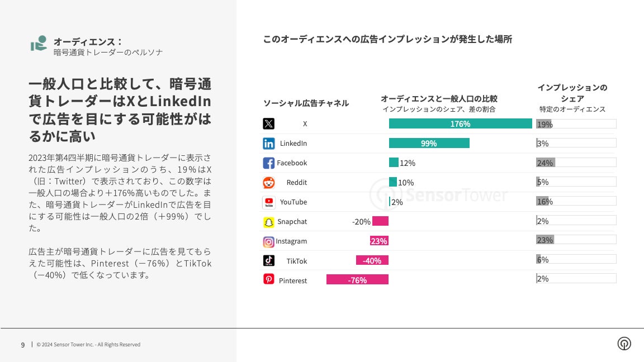644x362 pixels.
Task: Click the LinkedIn logo icon
Action: (268, 144)
